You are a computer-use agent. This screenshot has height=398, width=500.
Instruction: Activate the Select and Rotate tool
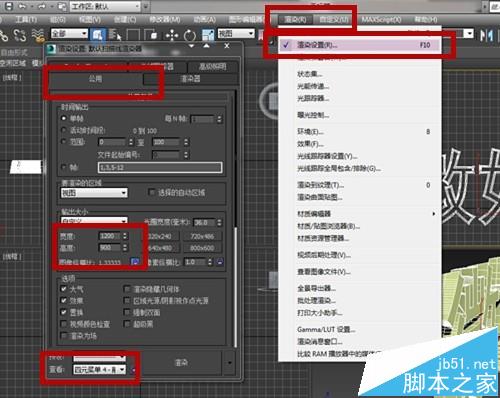tap(190, 35)
